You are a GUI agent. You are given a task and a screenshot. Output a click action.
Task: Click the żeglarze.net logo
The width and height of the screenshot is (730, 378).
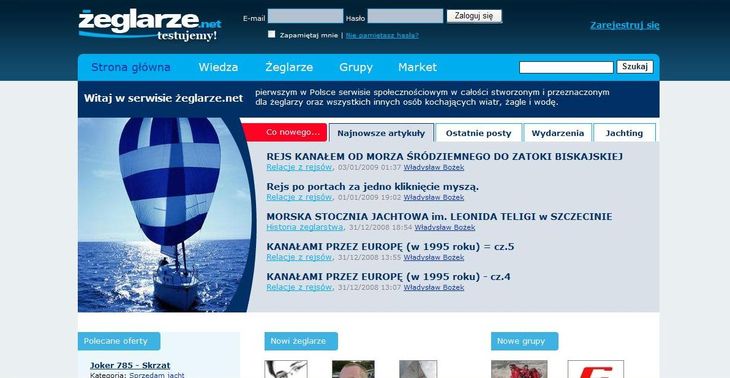point(149,25)
